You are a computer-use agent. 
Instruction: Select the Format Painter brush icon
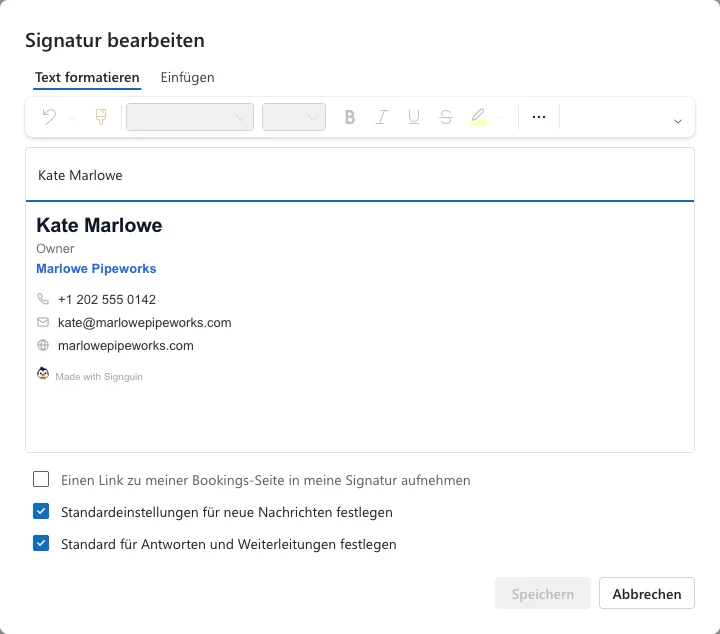point(101,117)
